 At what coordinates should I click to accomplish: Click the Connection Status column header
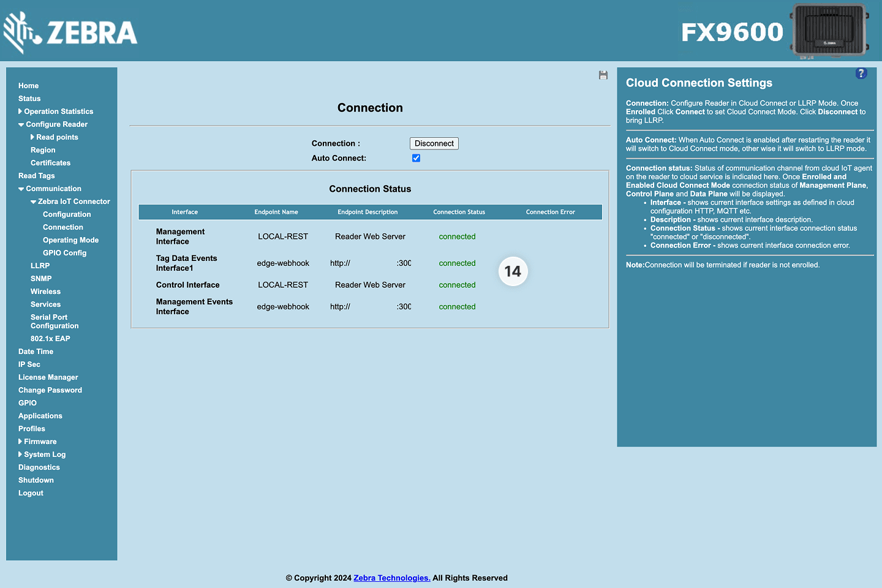(x=459, y=212)
